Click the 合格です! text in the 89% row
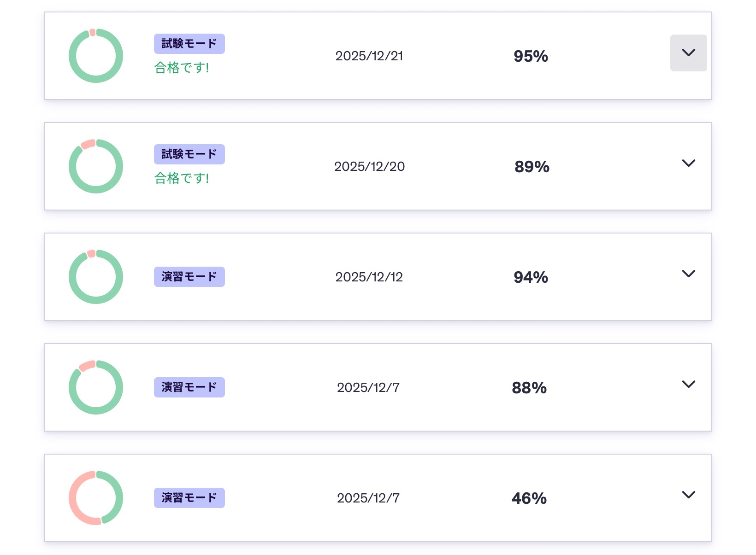 [182, 178]
